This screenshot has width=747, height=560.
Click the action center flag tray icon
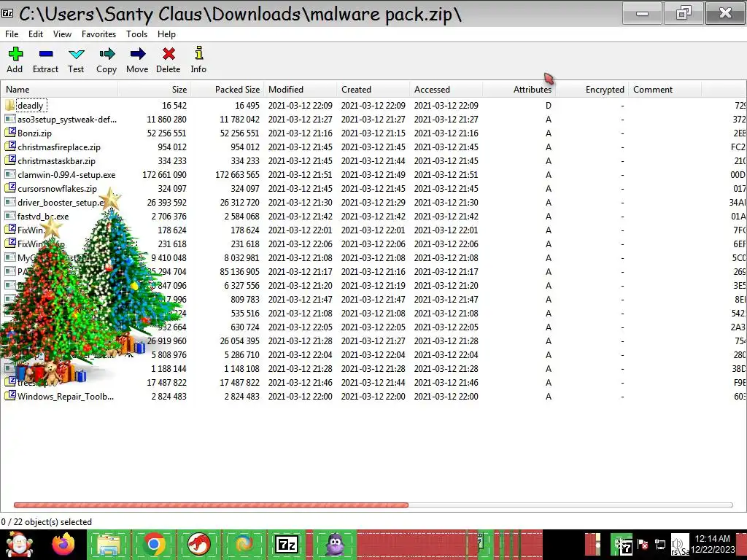[x=642, y=544]
